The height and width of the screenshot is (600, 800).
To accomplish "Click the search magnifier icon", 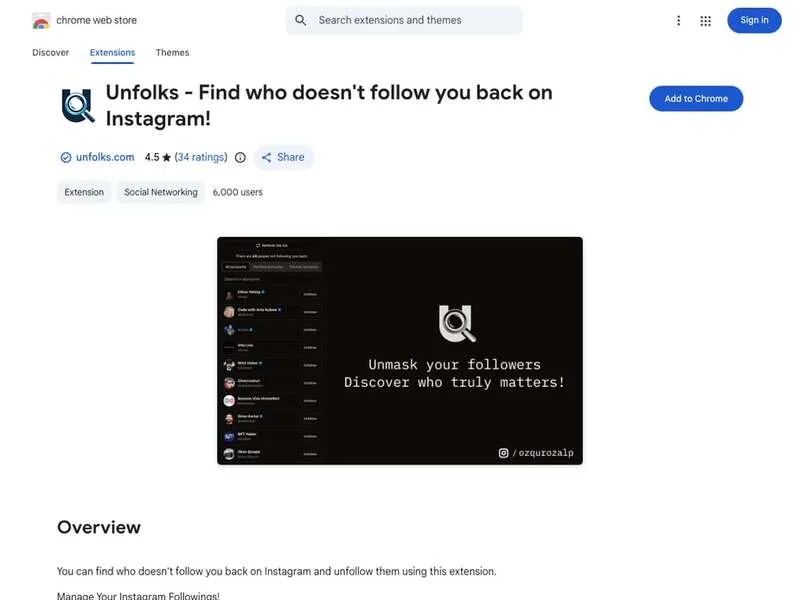I will point(300,20).
